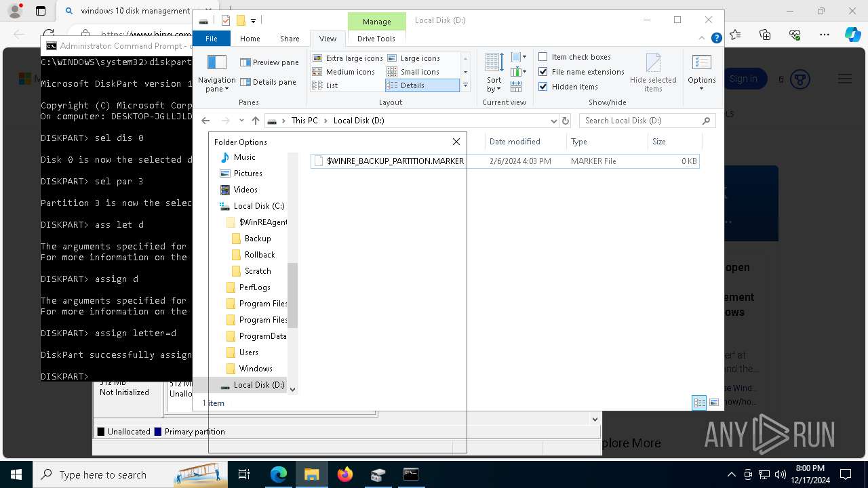Go up one level in Explorer
Screen dimensions: 868x488
click(x=255, y=121)
